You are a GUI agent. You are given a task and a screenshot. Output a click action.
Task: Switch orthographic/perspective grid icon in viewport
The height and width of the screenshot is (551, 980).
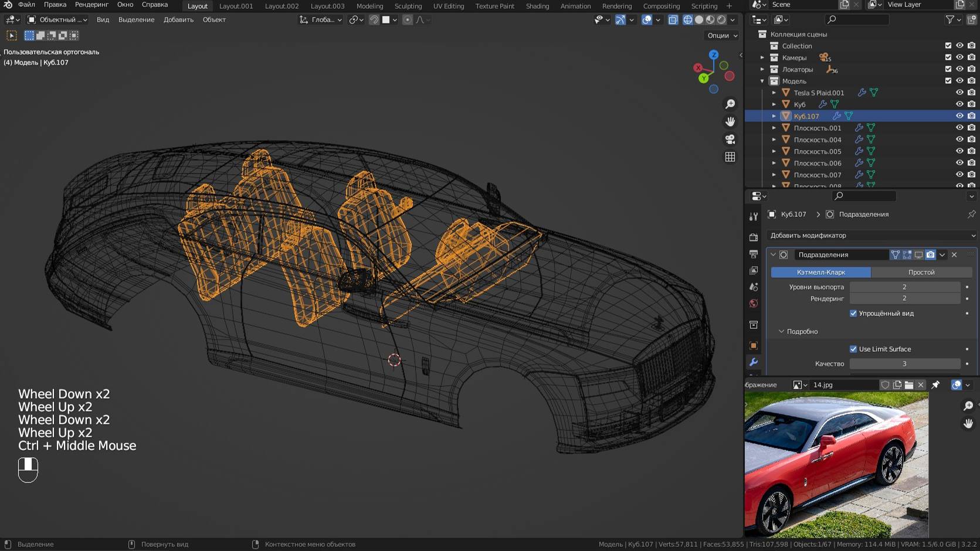[730, 157]
